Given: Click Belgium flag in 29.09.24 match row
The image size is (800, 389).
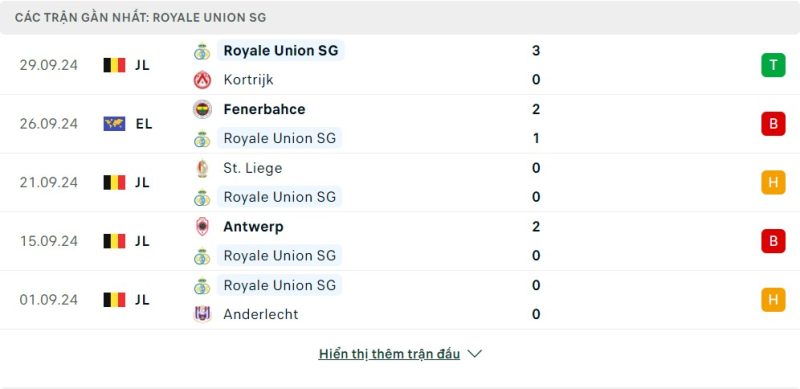Looking at the screenshot, I should 114,65.
